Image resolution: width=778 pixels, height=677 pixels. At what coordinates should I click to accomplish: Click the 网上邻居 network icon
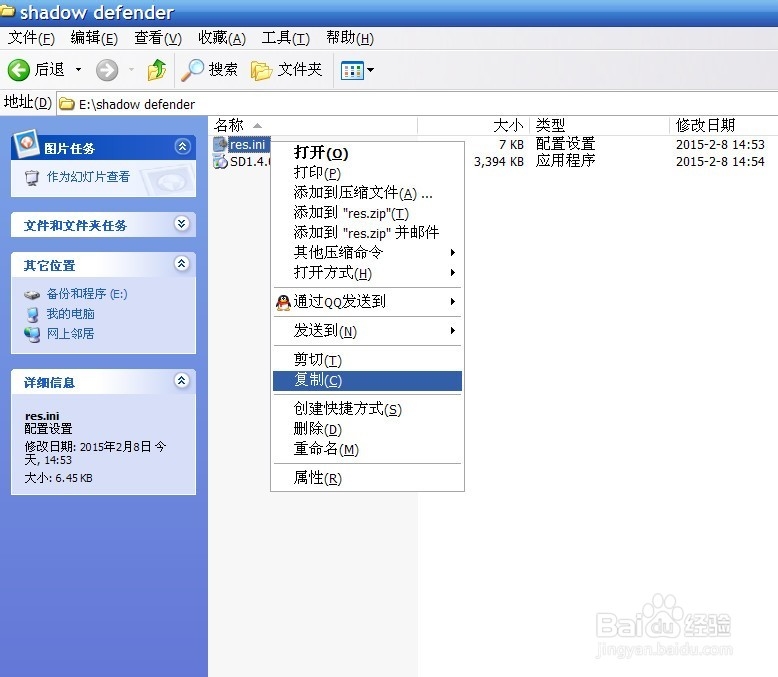click(32, 334)
